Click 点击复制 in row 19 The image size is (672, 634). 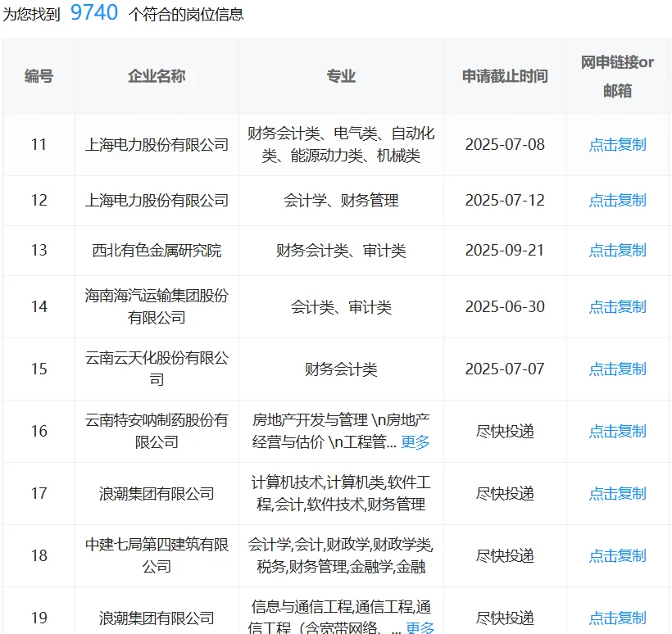click(x=617, y=618)
